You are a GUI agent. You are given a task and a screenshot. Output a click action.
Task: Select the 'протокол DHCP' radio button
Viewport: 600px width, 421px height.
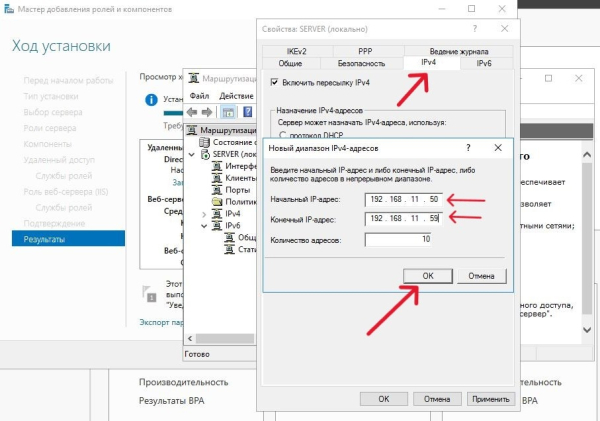coord(282,135)
